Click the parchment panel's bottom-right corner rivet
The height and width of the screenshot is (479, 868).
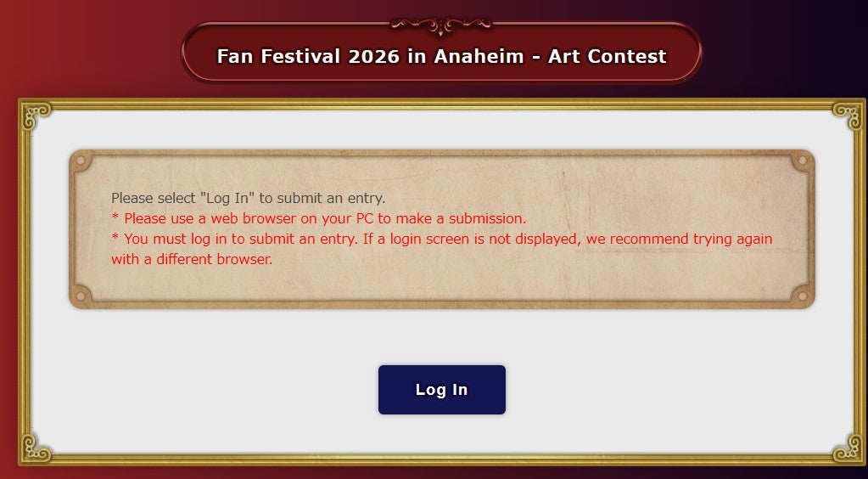click(x=802, y=295)
